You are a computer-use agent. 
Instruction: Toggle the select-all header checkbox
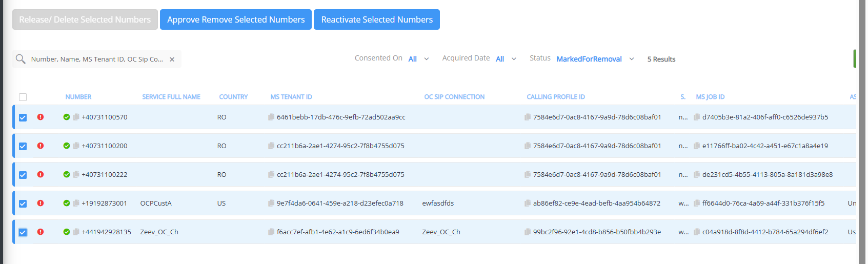23,97
